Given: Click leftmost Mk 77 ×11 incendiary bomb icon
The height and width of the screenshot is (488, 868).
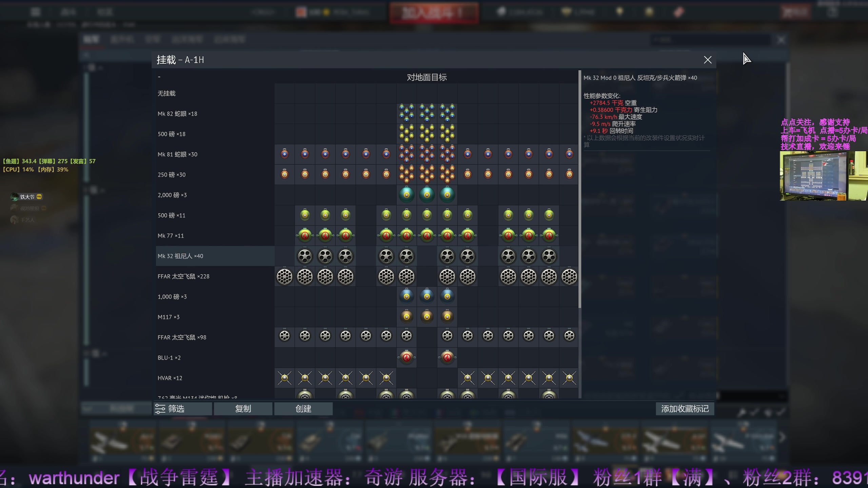Looking at the screenshot, I should click(x=305, y=235).
